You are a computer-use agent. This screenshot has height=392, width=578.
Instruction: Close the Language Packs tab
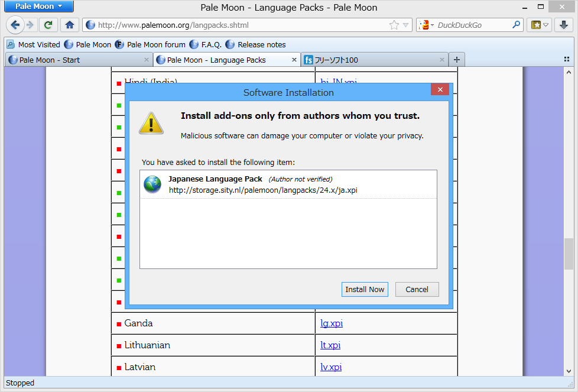click(x=294, y=60)
